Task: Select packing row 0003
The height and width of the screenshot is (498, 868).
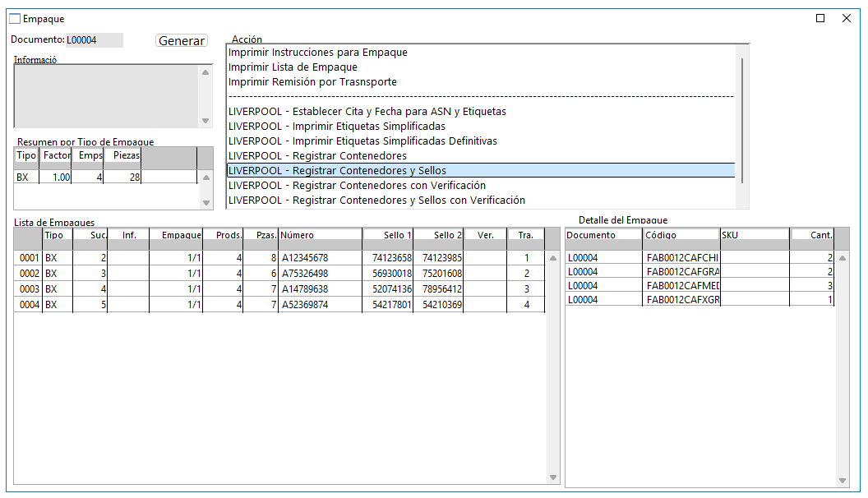Action: coord(279,288)
